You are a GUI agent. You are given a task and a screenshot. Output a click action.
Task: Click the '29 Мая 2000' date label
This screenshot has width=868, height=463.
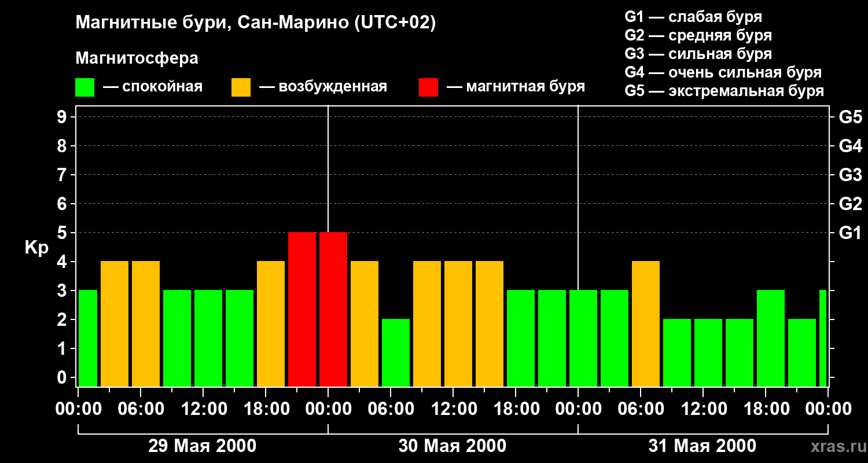coord(203,446)
